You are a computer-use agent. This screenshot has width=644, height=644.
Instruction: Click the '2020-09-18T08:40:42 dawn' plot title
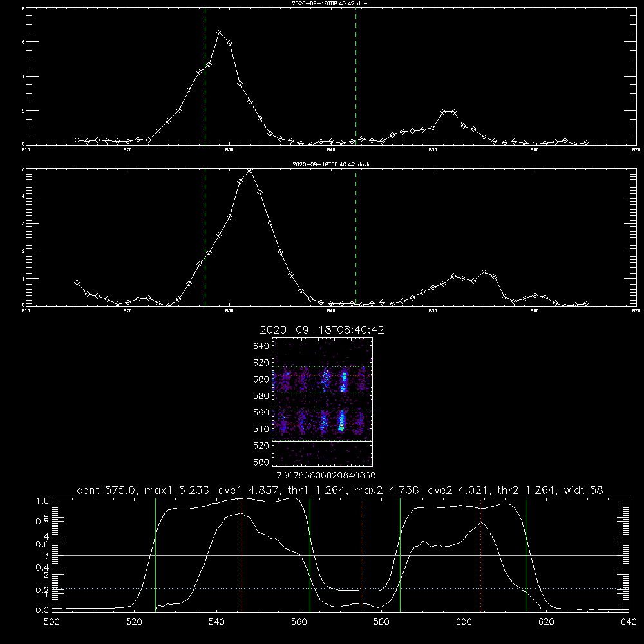[331, 3]
